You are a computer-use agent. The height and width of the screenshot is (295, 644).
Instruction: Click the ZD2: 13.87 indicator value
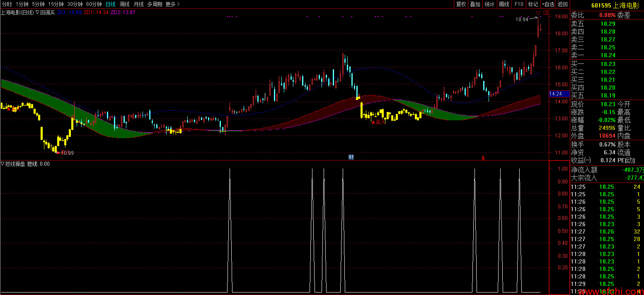(123, 12)
